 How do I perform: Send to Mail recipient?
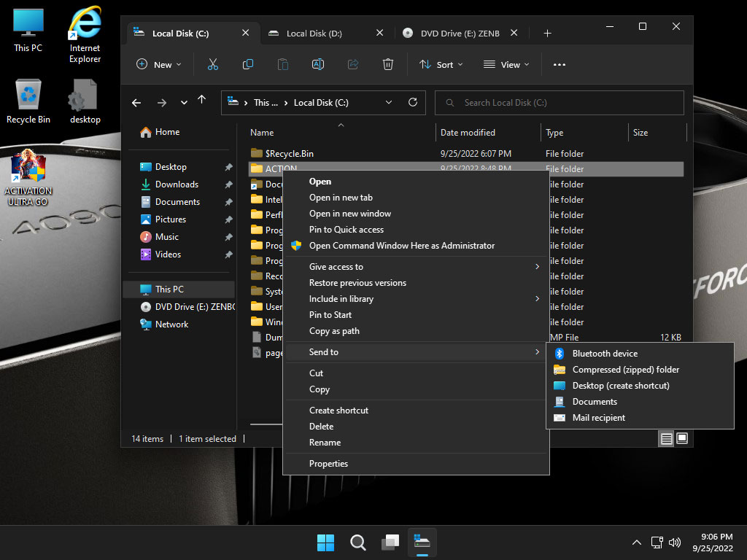point(640,418)
